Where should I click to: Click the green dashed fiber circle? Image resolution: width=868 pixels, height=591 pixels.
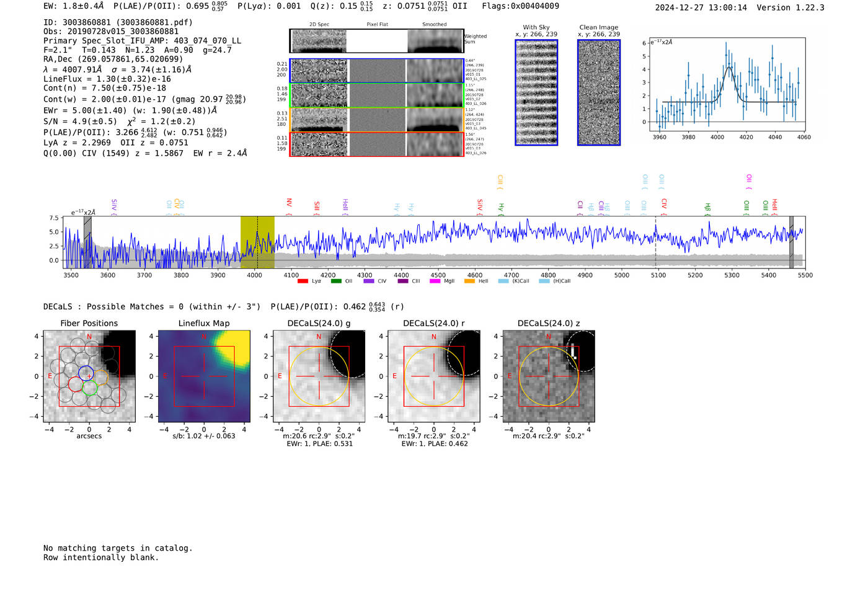(91, 388)
